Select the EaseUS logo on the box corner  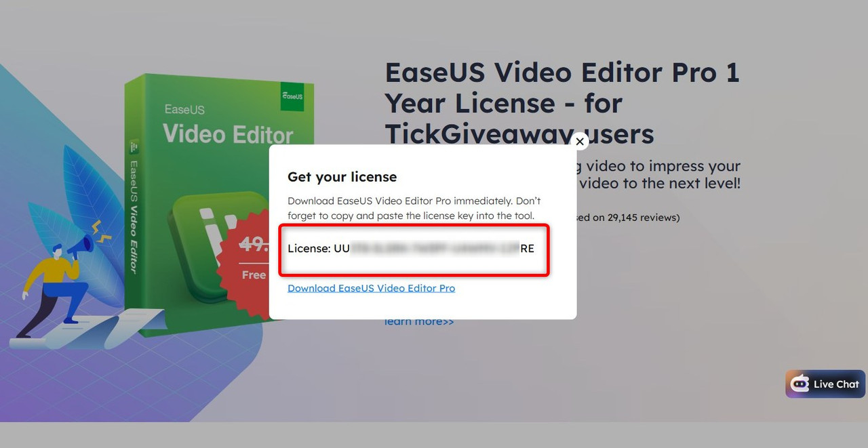pos(292,96)
